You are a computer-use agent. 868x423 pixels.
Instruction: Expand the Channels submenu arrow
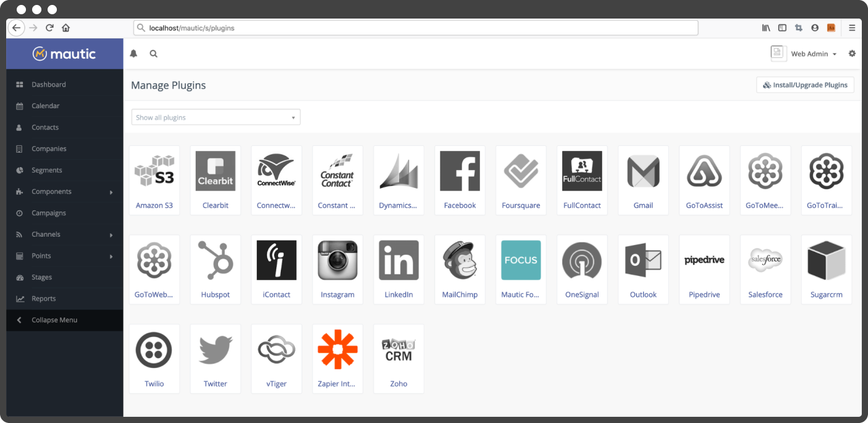point(112,235)
